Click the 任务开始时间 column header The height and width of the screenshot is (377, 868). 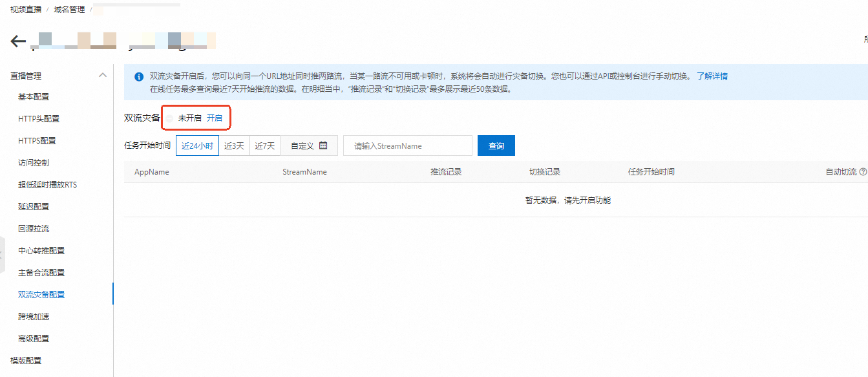coord(651,172)
